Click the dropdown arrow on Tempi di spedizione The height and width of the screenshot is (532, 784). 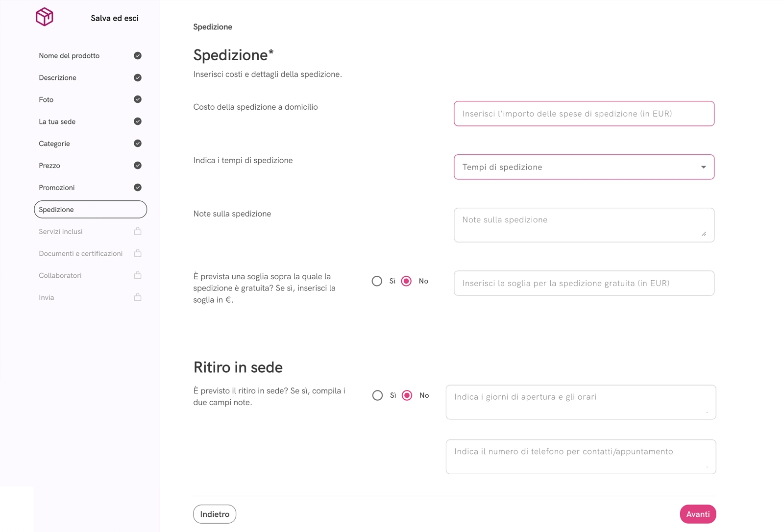tap(704, 167)
